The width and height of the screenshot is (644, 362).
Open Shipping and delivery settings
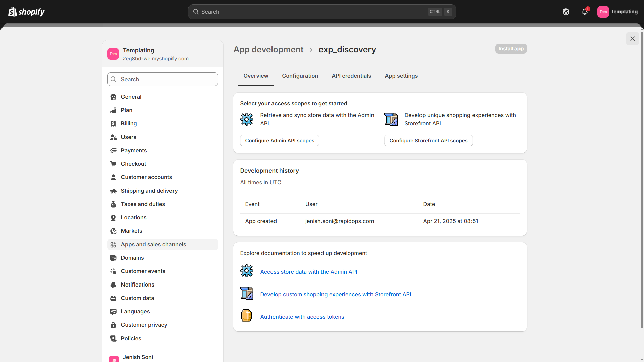163,191
